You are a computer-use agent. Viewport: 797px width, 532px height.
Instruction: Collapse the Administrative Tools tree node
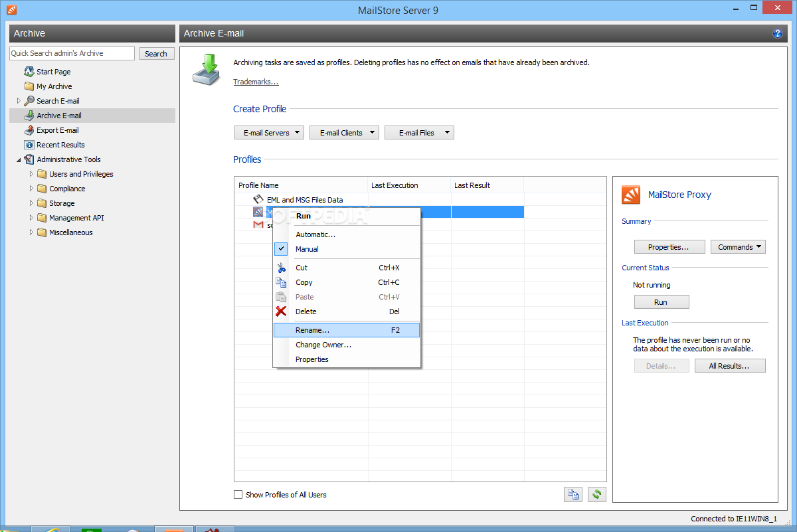point(19,160)
